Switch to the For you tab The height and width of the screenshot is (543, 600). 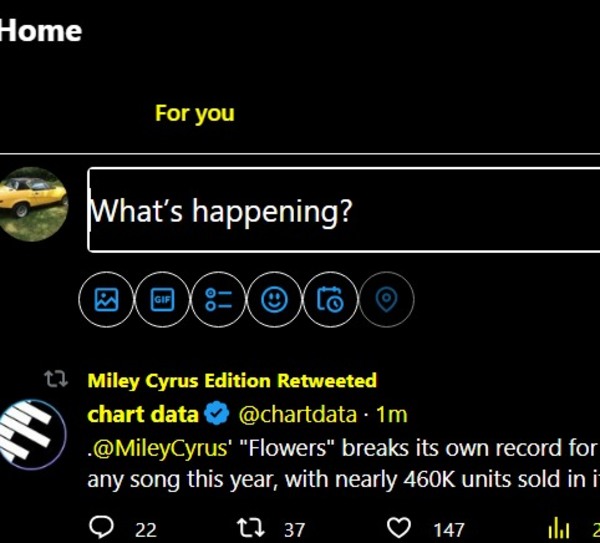pyautogui.click(x=194, y=113)
